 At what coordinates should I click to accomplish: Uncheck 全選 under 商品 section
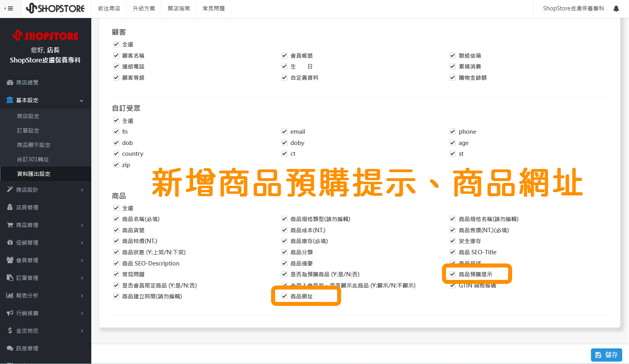coord(116,208)
